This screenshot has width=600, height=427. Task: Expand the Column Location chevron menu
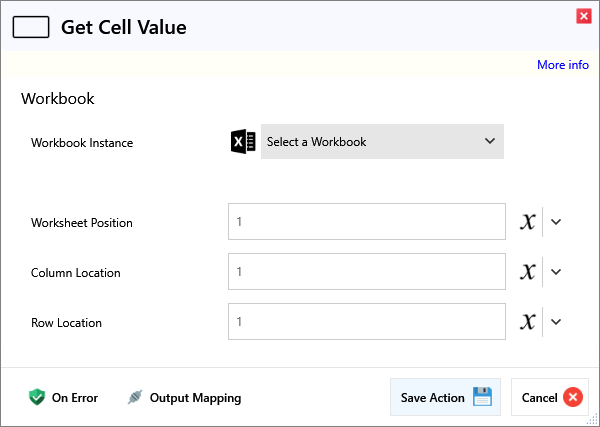[x=557, y=272]
